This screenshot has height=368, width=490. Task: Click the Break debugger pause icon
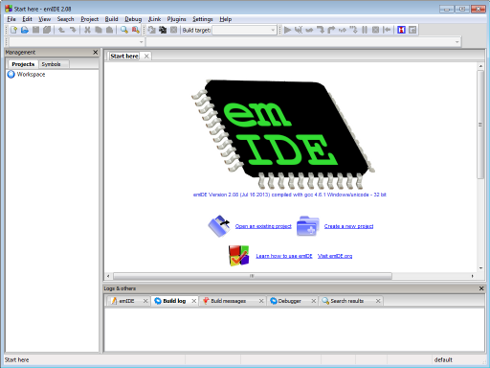point(365,30)
